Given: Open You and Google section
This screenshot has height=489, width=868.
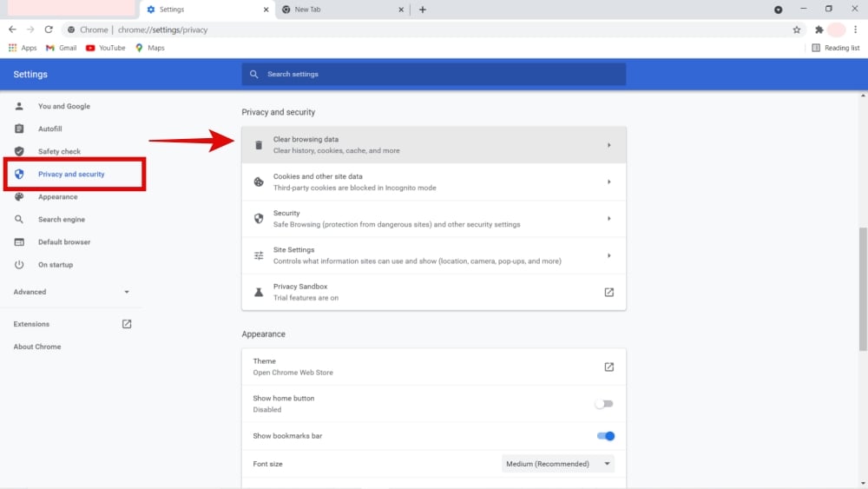Looking at the screenshot, I should tap(63, 106).
